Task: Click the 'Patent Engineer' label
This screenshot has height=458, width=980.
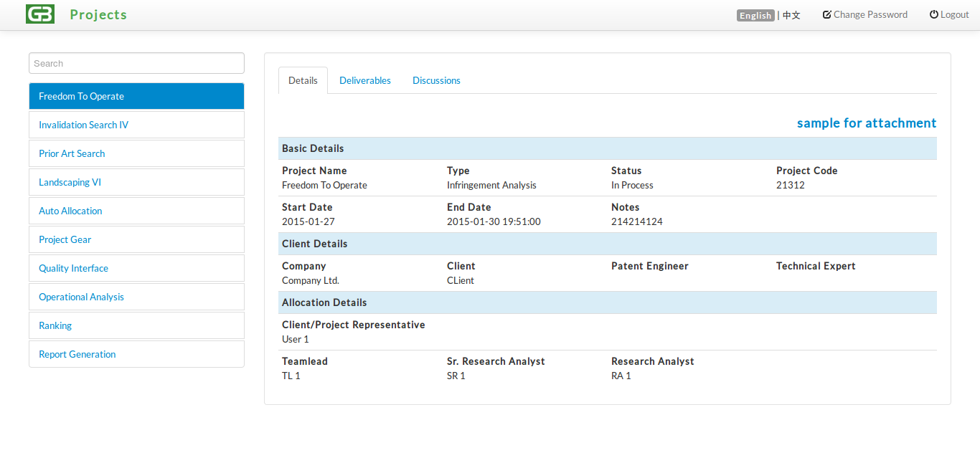Action: (650, 266)
